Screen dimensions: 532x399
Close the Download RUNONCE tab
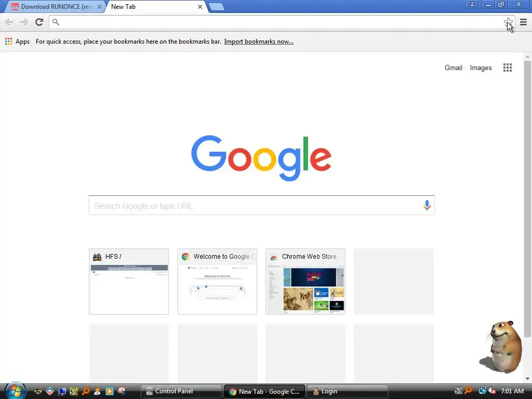click(x=99, y=7)
